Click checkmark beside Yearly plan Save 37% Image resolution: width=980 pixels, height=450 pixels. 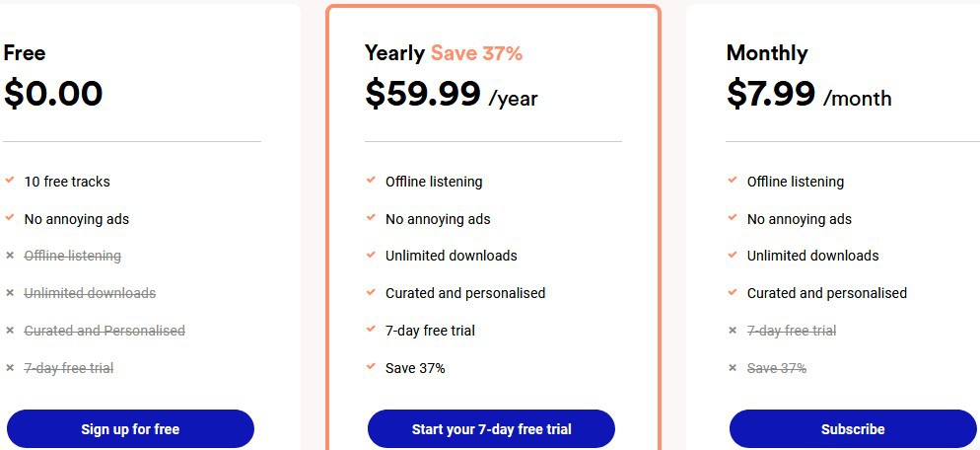372,367
